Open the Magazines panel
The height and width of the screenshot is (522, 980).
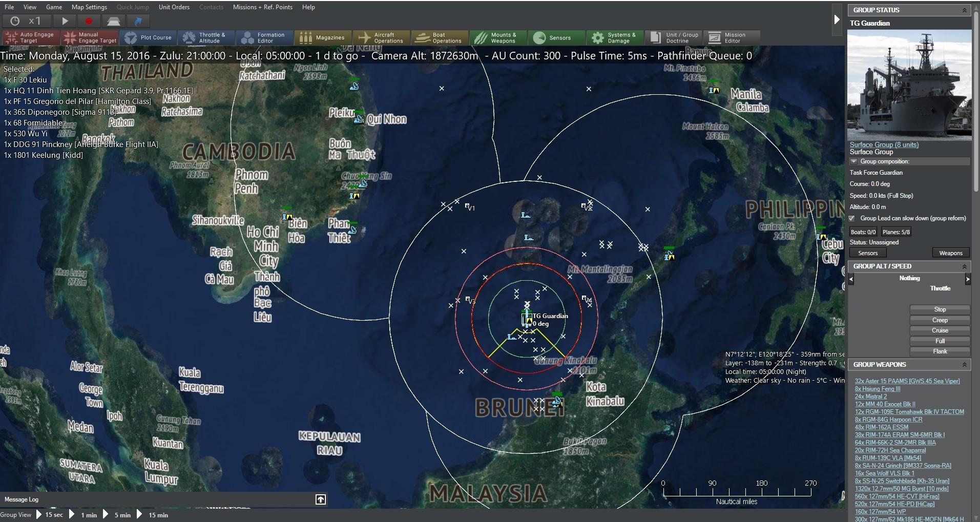(323, 37)
